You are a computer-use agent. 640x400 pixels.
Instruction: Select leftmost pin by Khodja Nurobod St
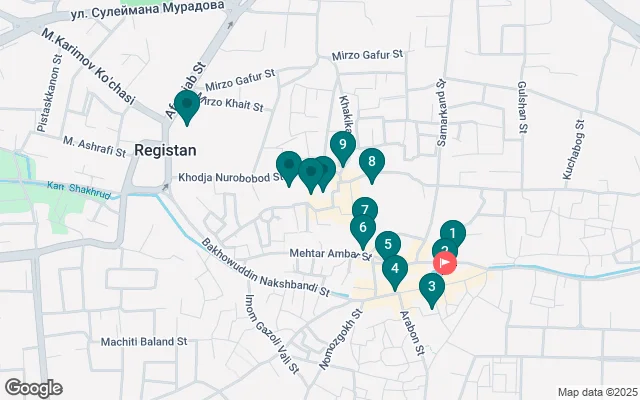289,165
